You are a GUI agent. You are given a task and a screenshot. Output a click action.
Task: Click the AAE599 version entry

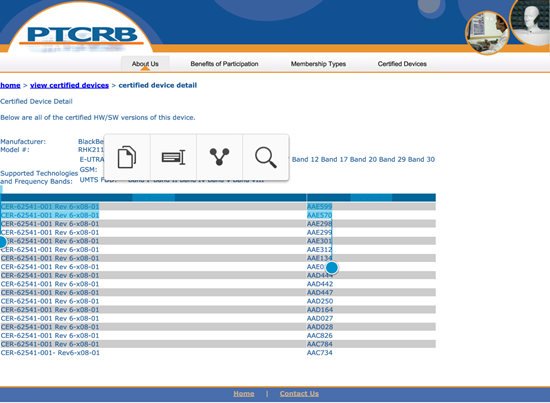[319, 207]
